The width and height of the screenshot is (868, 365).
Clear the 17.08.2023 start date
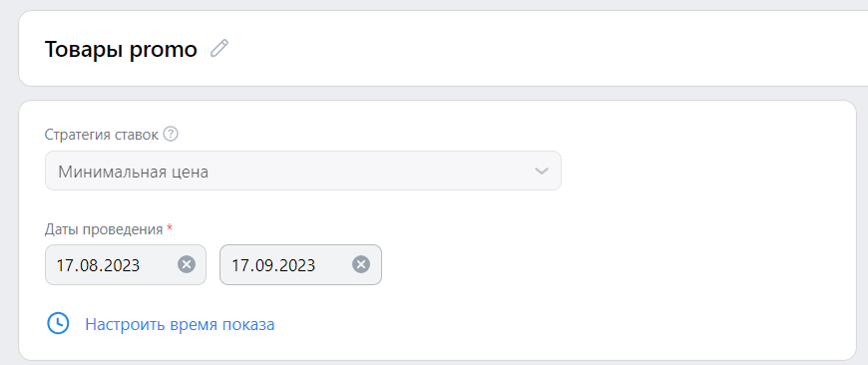[187, 265]
